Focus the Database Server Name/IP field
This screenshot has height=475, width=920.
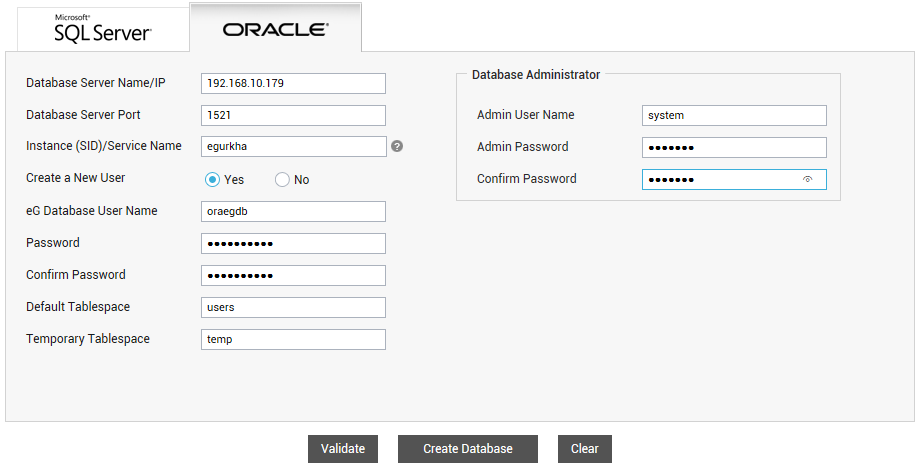(293, 83)
